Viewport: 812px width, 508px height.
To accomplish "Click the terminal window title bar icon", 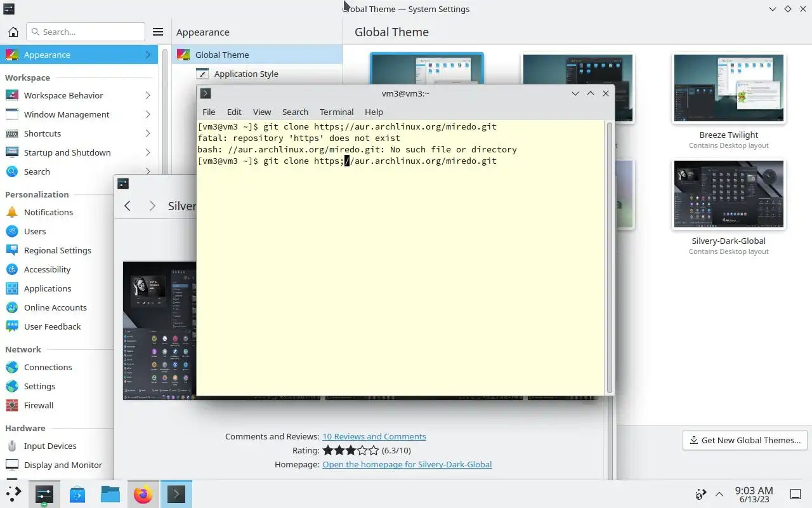I will [206, 93].
